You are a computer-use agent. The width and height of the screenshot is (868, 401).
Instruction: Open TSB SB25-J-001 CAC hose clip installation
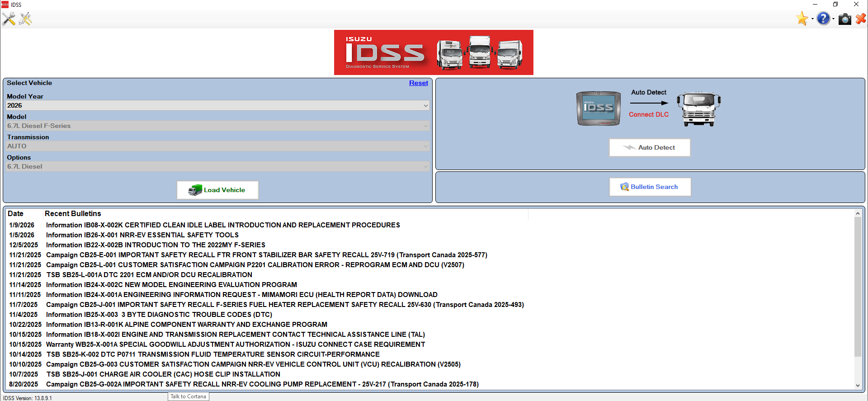163,374
